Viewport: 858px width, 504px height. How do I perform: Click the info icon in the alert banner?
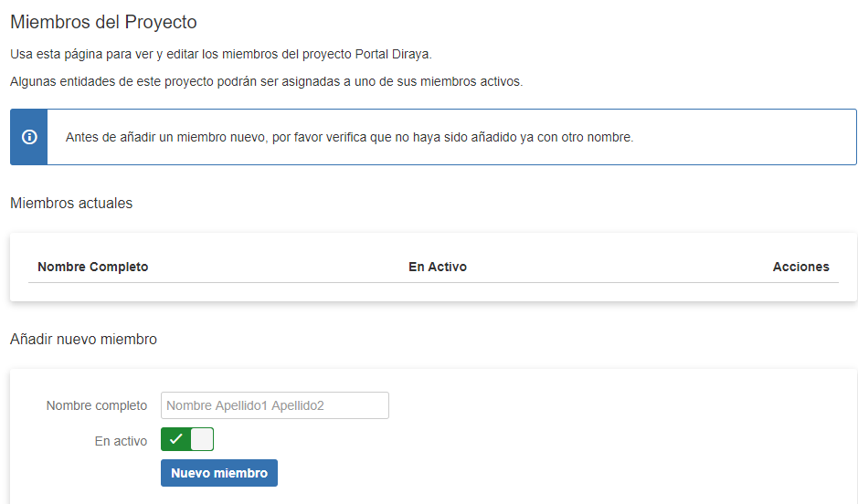coord(29,137)
